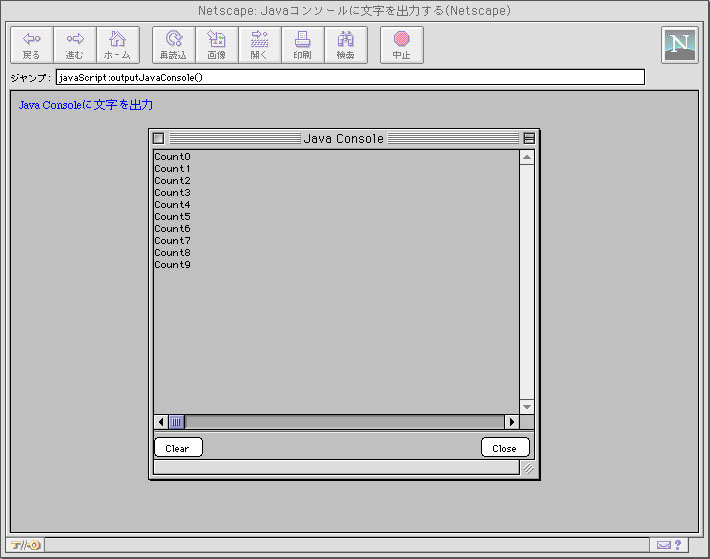The width and height of the screenshot is (710, 559).
Task: Print the page with 印刷 button
Action: [302, 45]
